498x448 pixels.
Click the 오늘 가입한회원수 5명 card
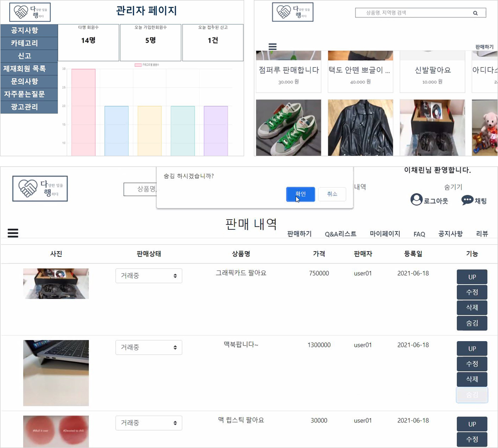pyautogui.click(x=150, y=42)
